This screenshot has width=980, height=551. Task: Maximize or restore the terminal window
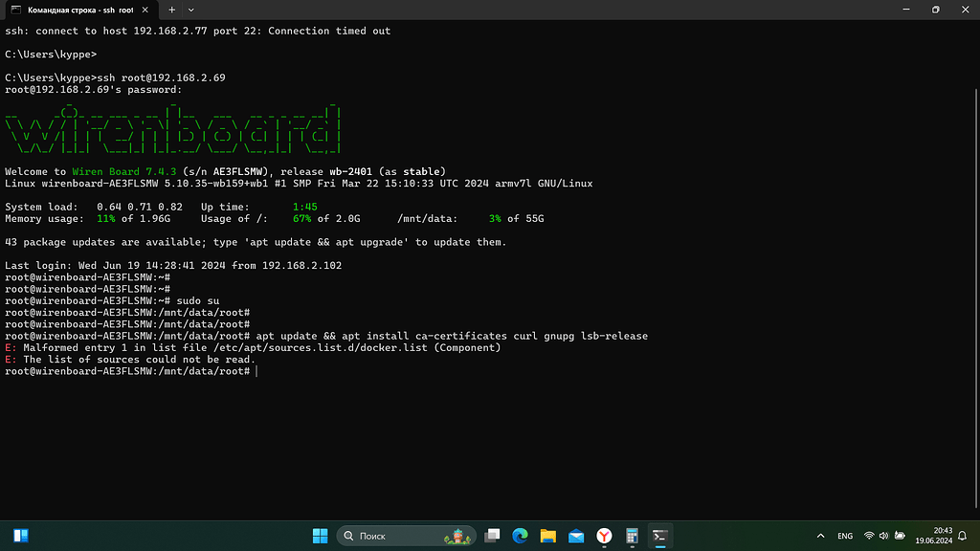tap(935, 10)
